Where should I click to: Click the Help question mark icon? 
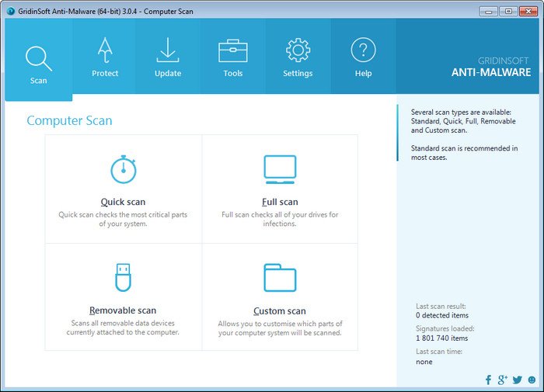363,50
